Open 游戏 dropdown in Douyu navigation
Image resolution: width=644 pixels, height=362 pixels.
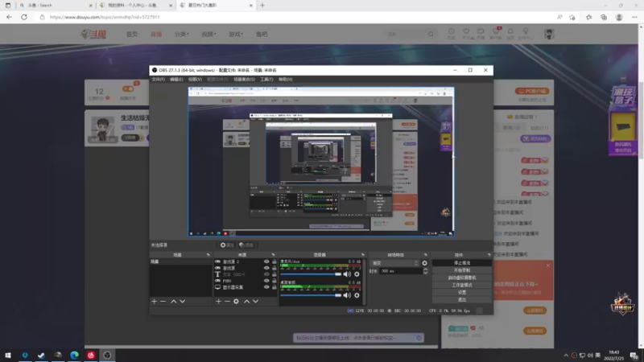236,34
